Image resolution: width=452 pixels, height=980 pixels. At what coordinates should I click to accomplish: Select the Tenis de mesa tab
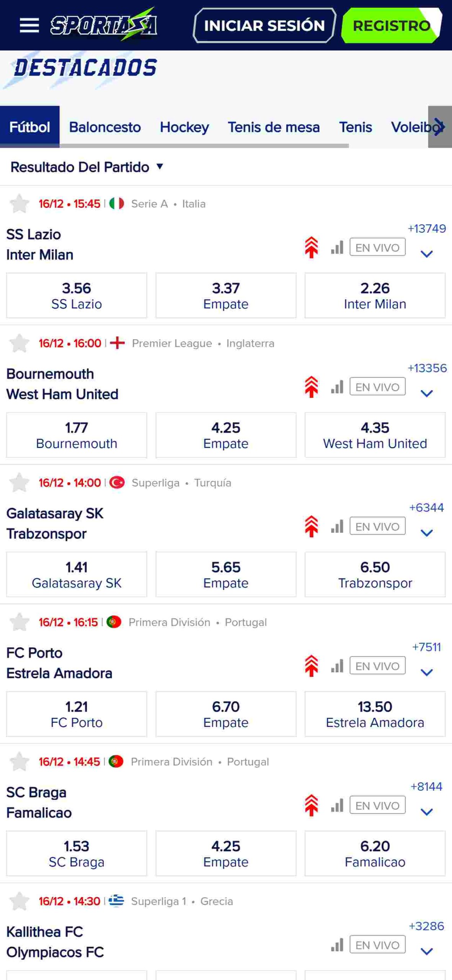tap(274, 127)
